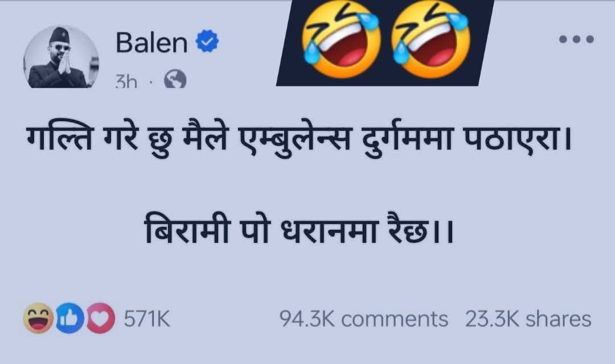Open the Balen profile name link
Viewport: 615px width, 364px height.
(x=151, y=43)
